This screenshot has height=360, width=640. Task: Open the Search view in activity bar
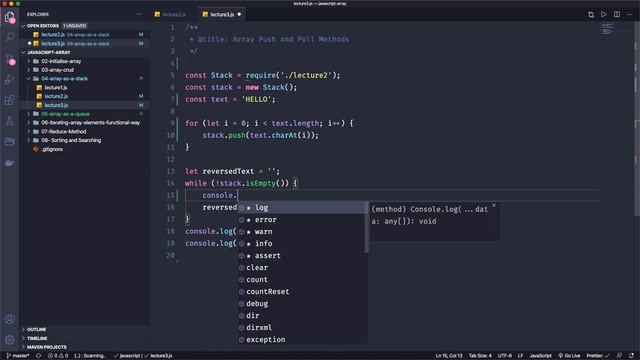point(9,37)
